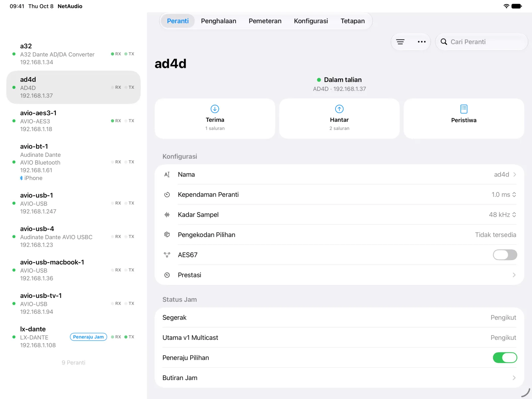Select the avio-usb-4 device in sidebar

click(73, 237)
